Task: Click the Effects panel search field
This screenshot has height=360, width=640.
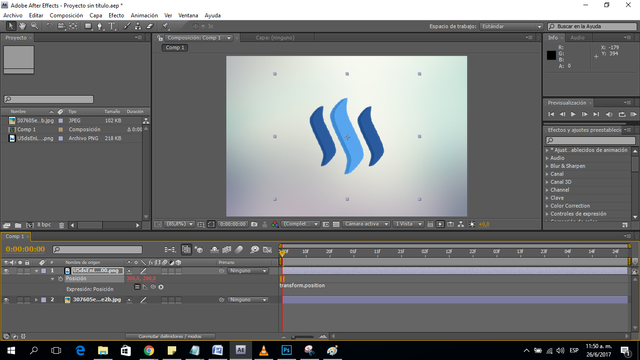Action: 591,140
